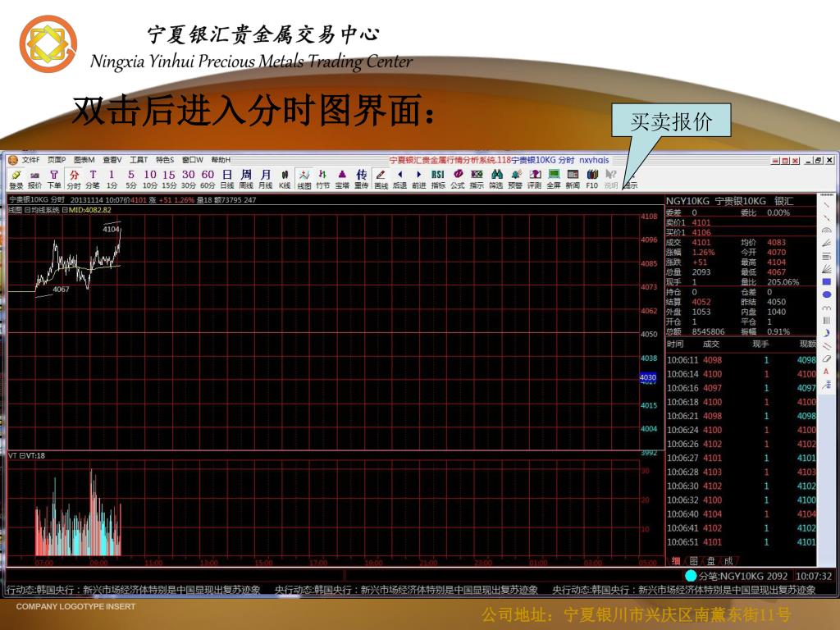Viewport: 840px width, 630px height.
Task: Open the 筛选 binoculars filter icon
Action: point(496,179)
